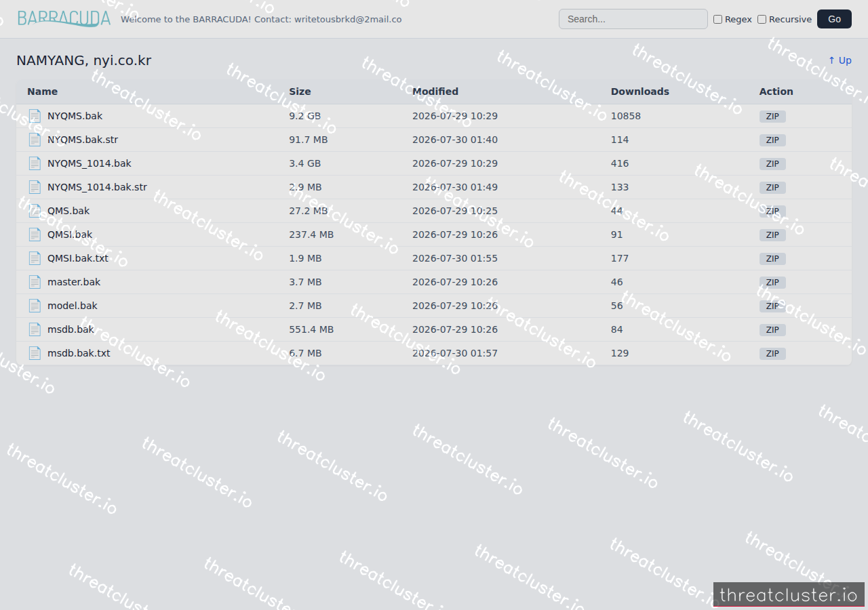Image resolution: width=868 pixels, height=610 pixels.
Task: Click the ZIP button for QMSI.bak.txt
Action: (x=772, y=259)
